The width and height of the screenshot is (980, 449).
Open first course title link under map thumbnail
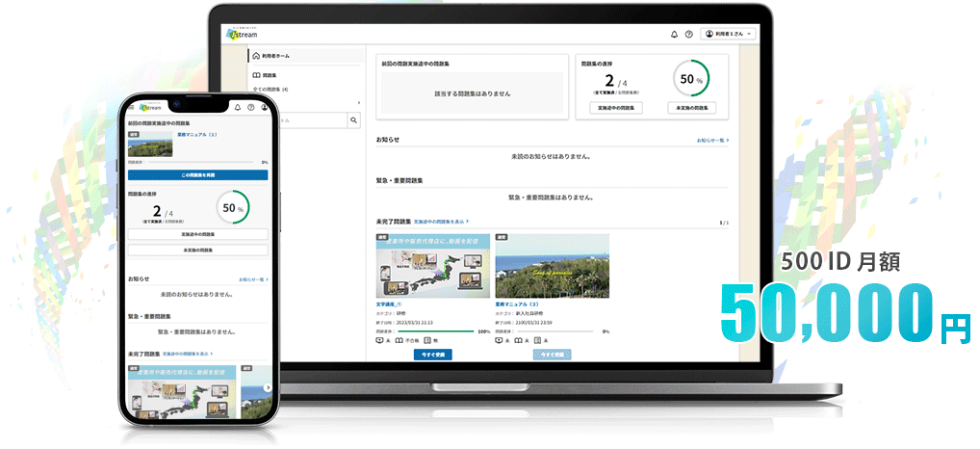[x=389, y=304]
